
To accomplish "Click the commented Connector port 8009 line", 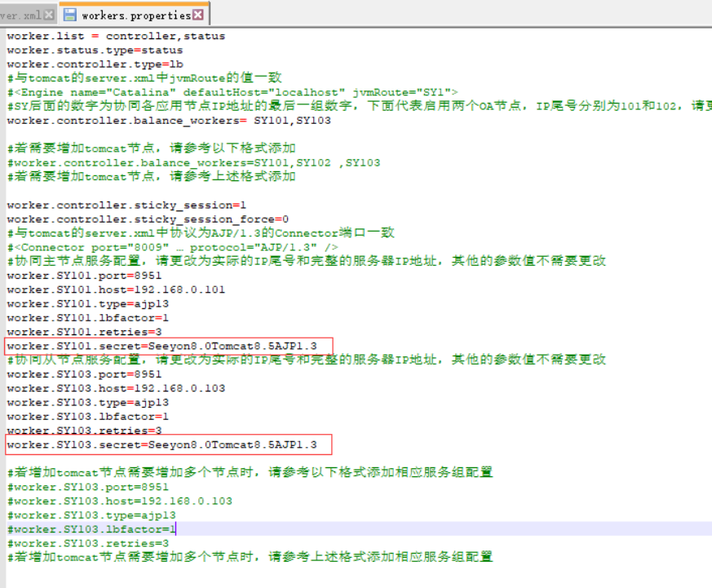I will click(171, 247).
